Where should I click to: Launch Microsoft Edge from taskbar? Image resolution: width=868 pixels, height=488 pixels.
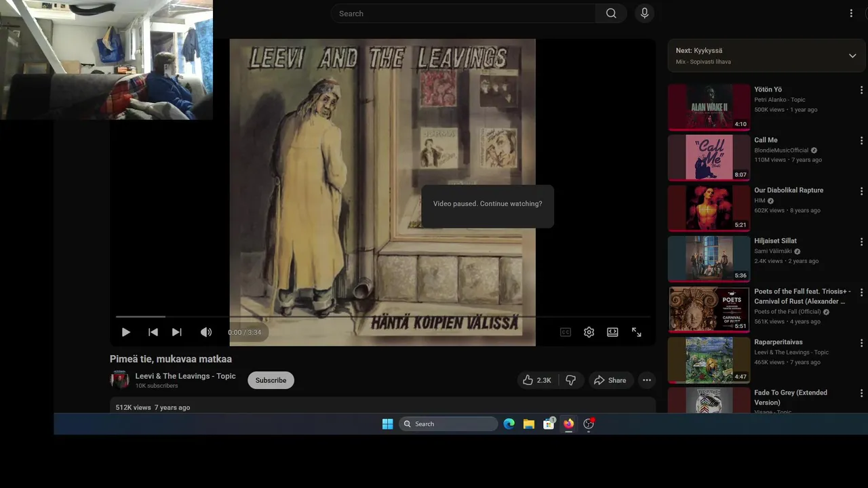(x=509, y=424)
